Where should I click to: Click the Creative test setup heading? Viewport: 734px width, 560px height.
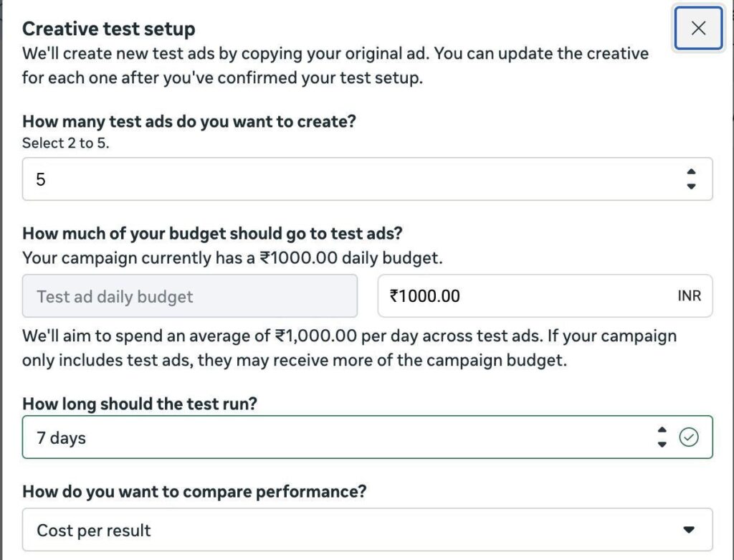108,29
